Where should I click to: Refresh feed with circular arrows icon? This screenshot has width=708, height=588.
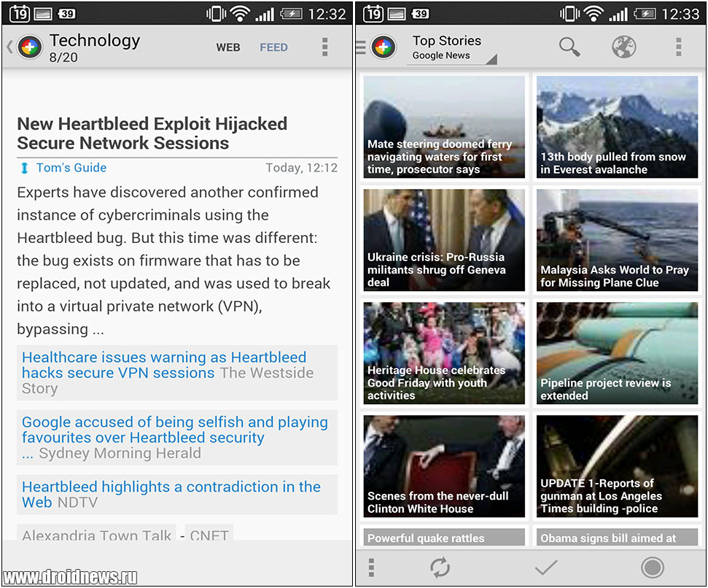click(440, 568)
